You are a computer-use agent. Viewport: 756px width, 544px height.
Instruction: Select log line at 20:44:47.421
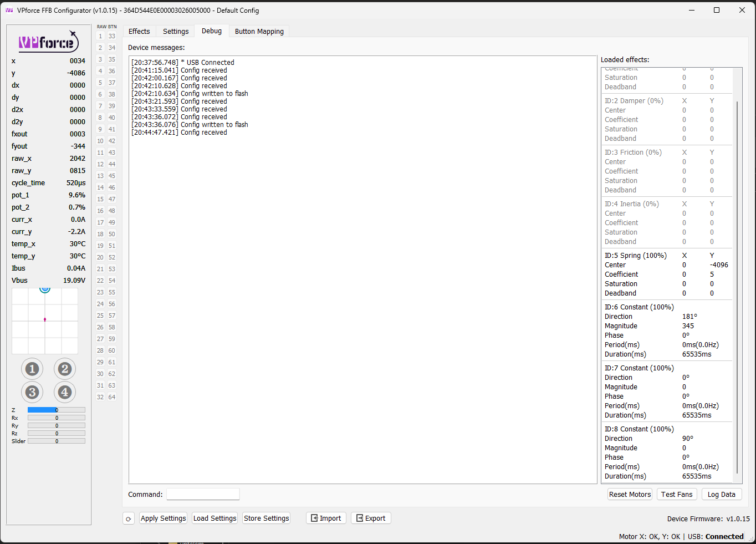pos(179,133)
